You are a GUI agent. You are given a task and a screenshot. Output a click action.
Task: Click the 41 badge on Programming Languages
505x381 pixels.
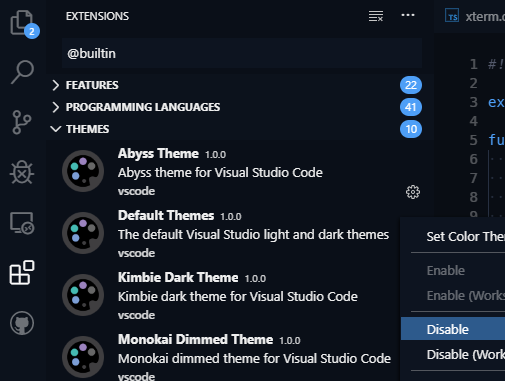tap(411, 107)
